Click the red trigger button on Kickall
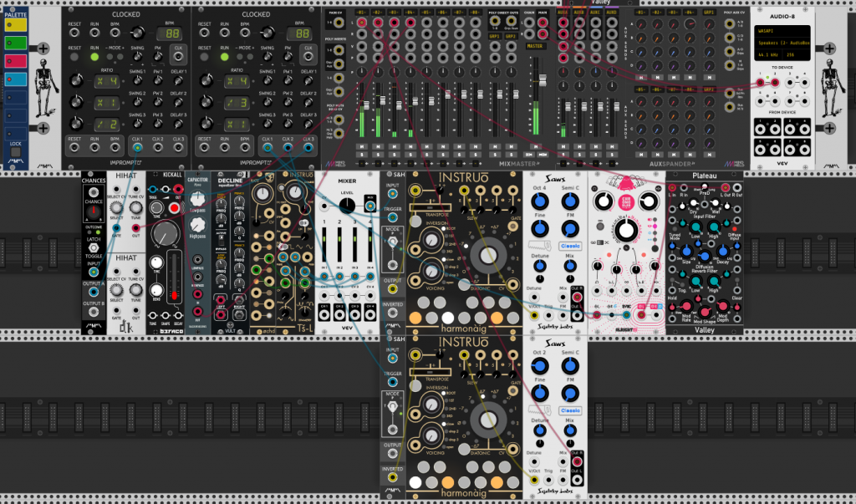Viewport: 856px width, 504px height. 174,208
